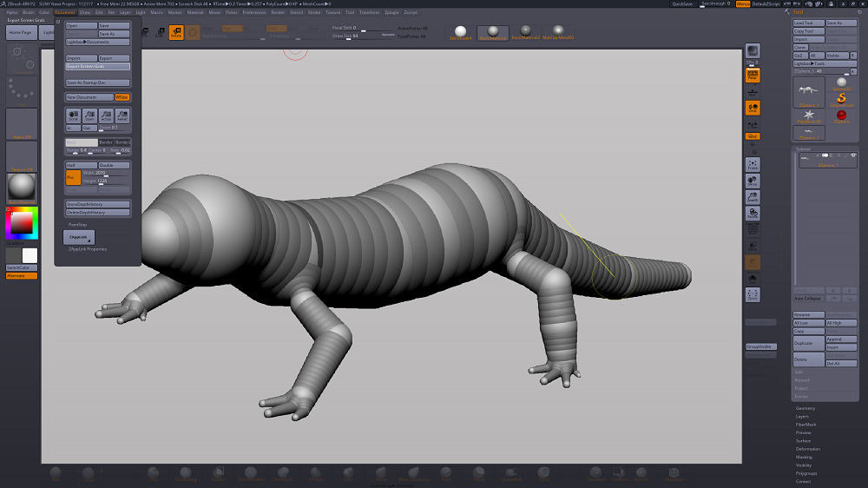The image size is (868, 488).
Task: Expand the Polygroups subpalette
Action: pyautogui.click(x=806, y=473)
